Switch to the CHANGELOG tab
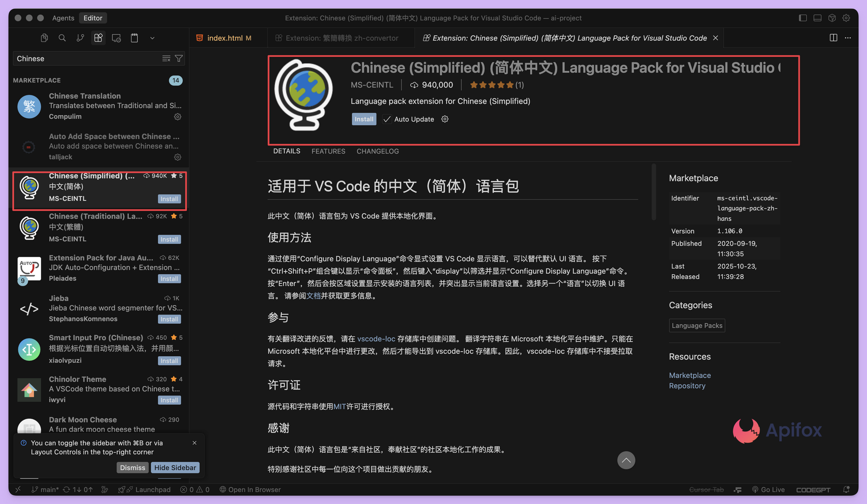Screen dimensions: 867x504 click(x=377, y=151)
